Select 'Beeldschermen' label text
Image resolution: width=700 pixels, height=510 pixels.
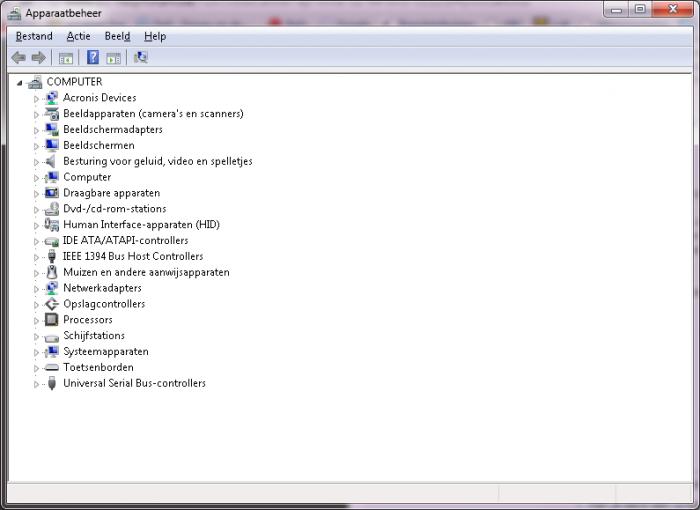pos(99,146)
